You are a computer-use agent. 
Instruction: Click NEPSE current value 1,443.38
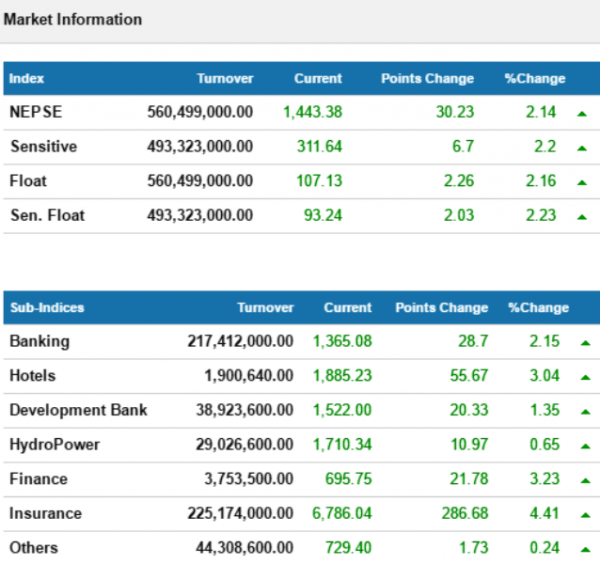pos(313,112)
